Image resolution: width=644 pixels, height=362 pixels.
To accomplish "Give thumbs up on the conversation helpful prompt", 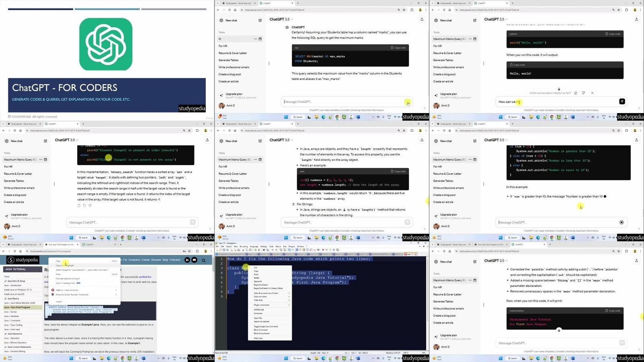I will click(x=576, y=93).
